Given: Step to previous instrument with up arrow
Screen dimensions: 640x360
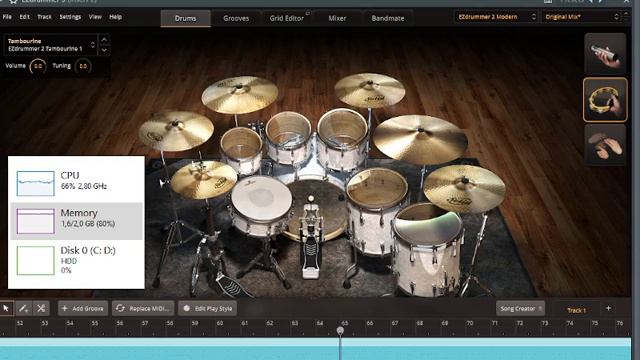Looking at the screenshot, I should pos(104,40).
